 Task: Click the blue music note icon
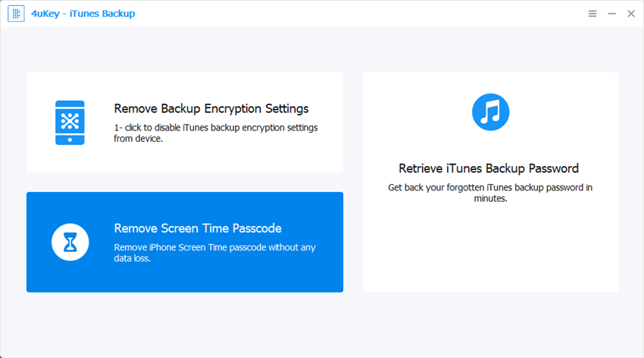click(x=490, y=112)
